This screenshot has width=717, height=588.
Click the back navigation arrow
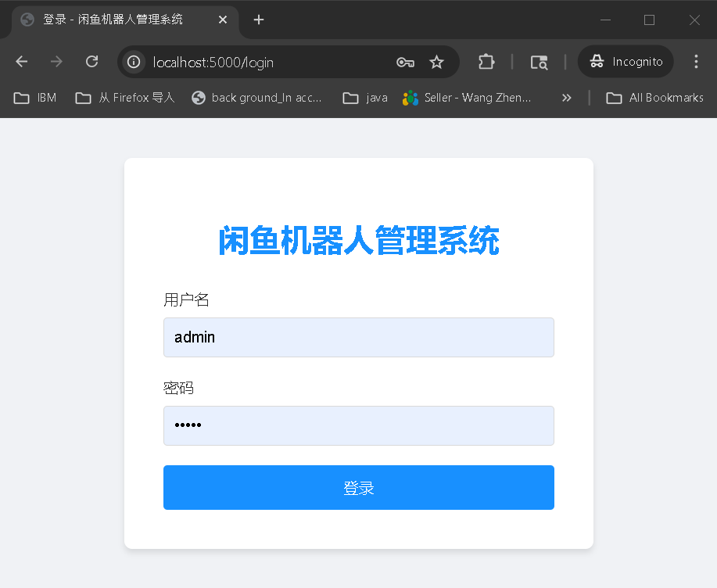[x=21, y=61]
